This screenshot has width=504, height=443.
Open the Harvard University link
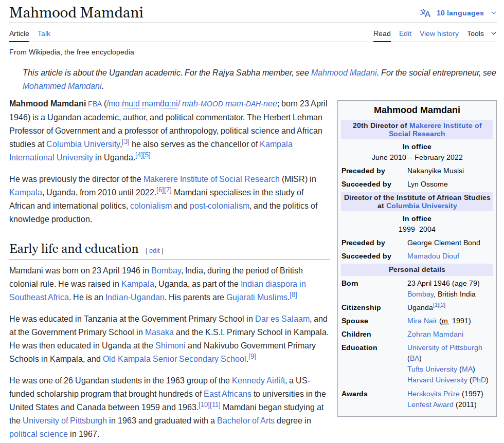click(x=437, y=380)
